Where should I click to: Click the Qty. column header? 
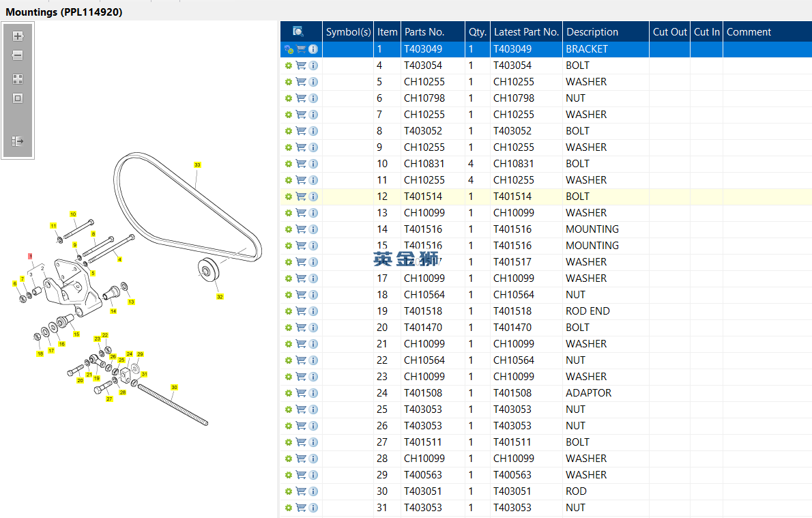[478, 31]
